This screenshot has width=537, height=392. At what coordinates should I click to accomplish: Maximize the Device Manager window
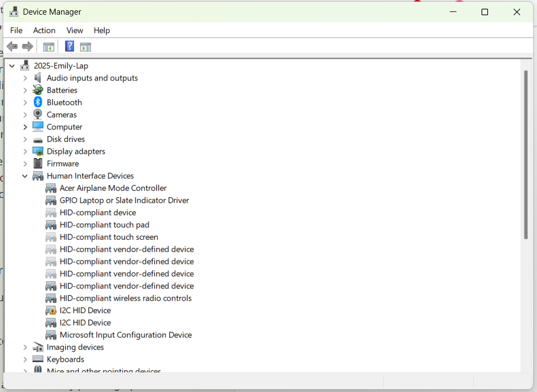coord(485,12)
